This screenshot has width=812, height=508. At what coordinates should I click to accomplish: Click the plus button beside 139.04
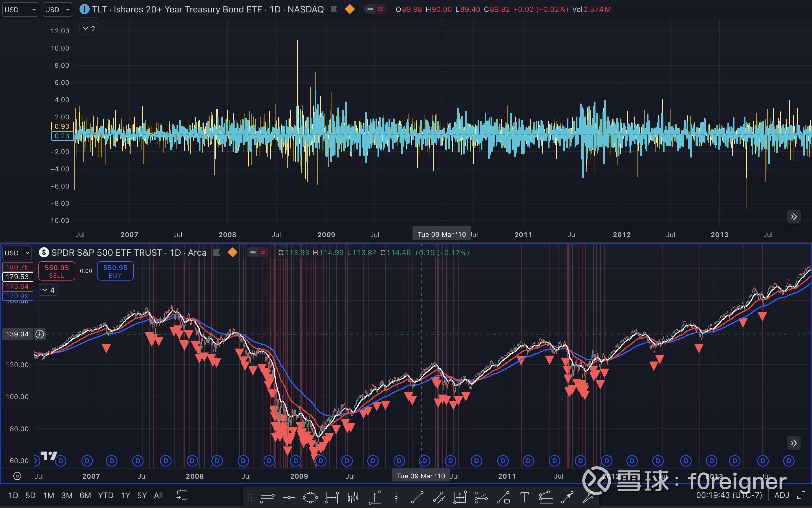click(40, 334)
